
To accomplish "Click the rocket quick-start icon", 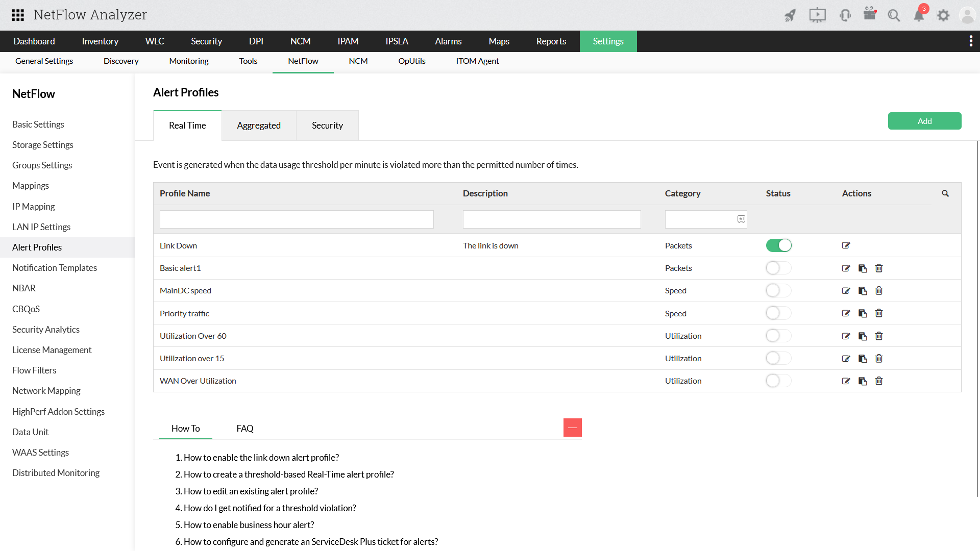I will [x=790, y=15].
